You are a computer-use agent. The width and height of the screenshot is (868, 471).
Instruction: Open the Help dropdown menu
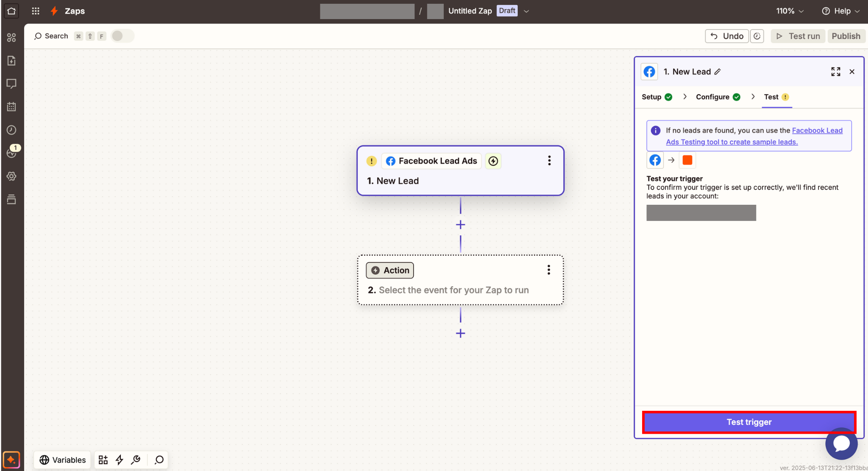841,11
